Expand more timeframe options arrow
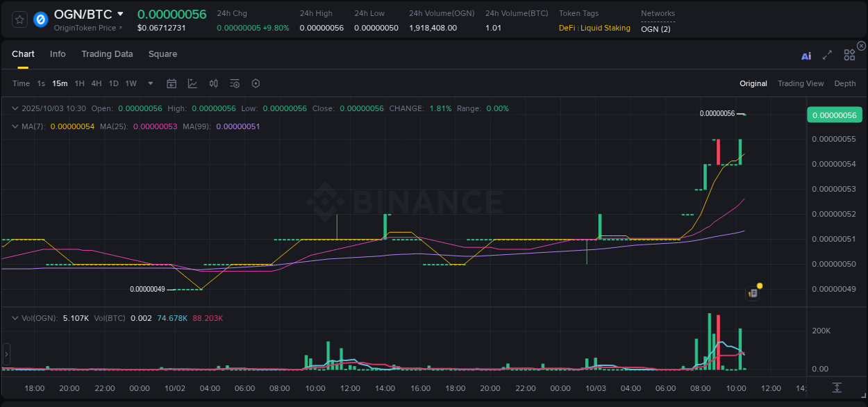The width and height of the screenshot is (868, 407). tap(149, 83)
